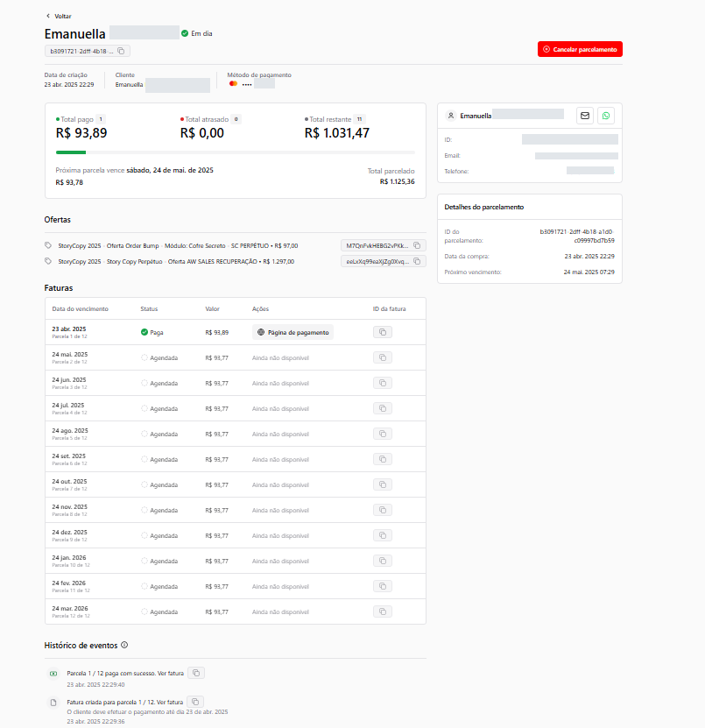Copy invoice ID for 24 nov. 2025
Image resolution: width=705 pixels, height=728 pixels.
(383, 510)
